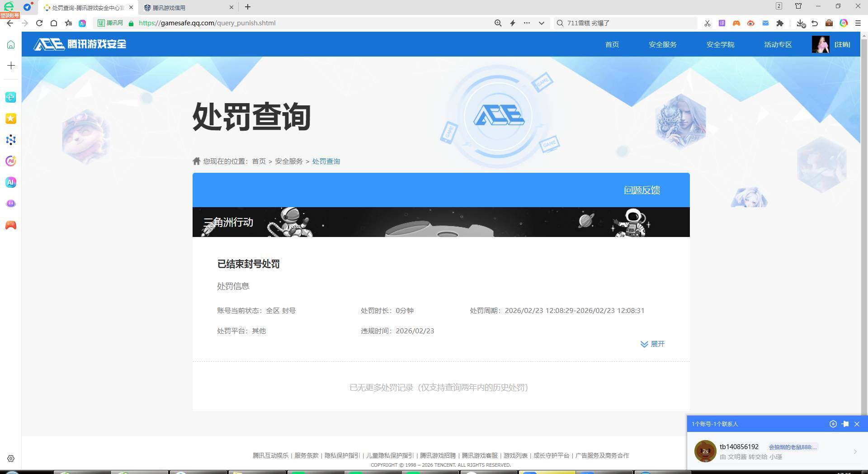Open the favorites star list icon
The height and width of the screenshot is (474, 868).
[68, 23]
